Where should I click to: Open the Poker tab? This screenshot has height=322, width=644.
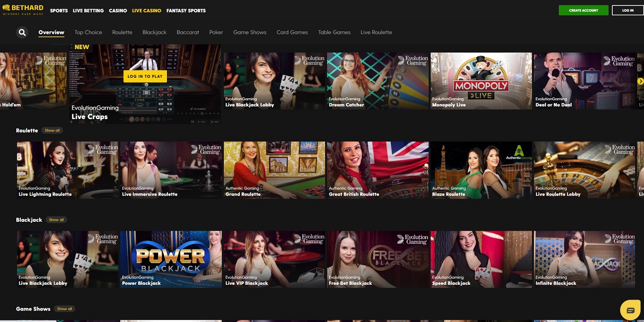pyautogui.click(x=216, y=32)
